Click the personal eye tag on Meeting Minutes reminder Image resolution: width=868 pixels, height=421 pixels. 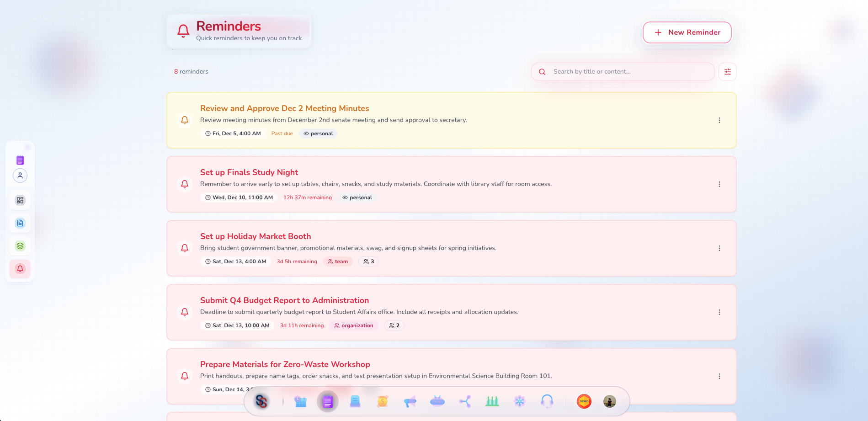click(x=318, y=133)
